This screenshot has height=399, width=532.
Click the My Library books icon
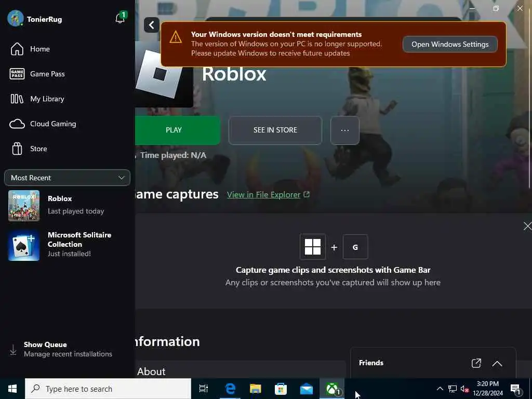click(17, 99)
